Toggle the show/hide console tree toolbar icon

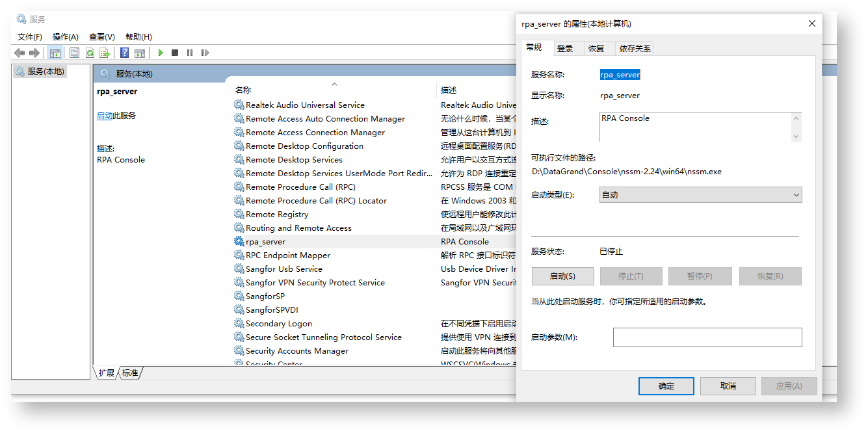[x=55, y=53]
